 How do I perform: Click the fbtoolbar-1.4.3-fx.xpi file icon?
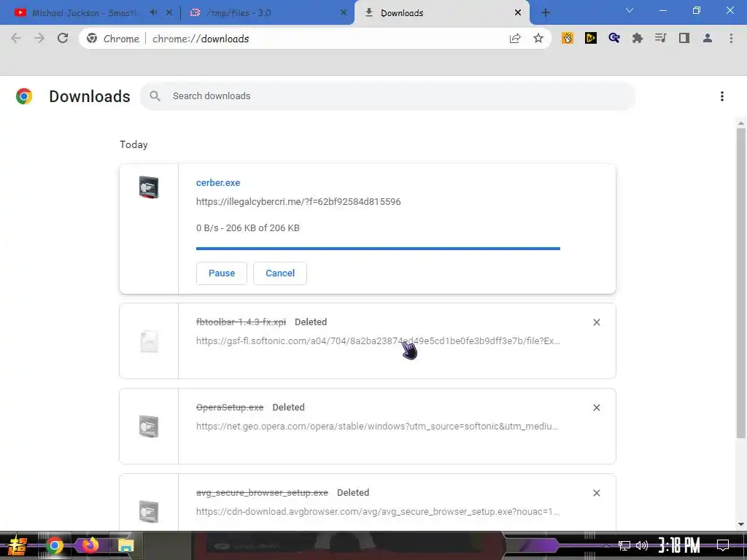pos(149,341)
